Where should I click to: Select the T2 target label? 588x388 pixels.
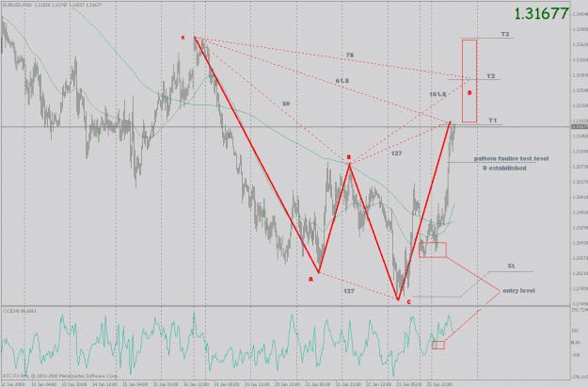491,75
